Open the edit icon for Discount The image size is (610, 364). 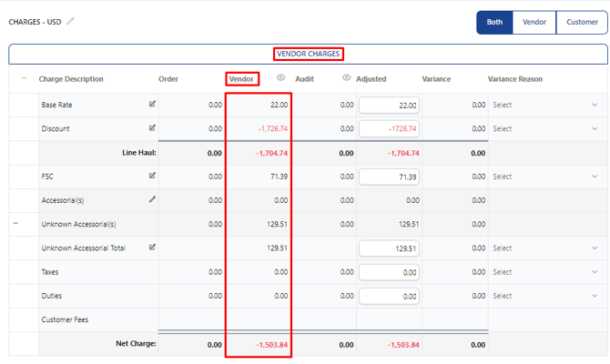(x=152, y=127)
